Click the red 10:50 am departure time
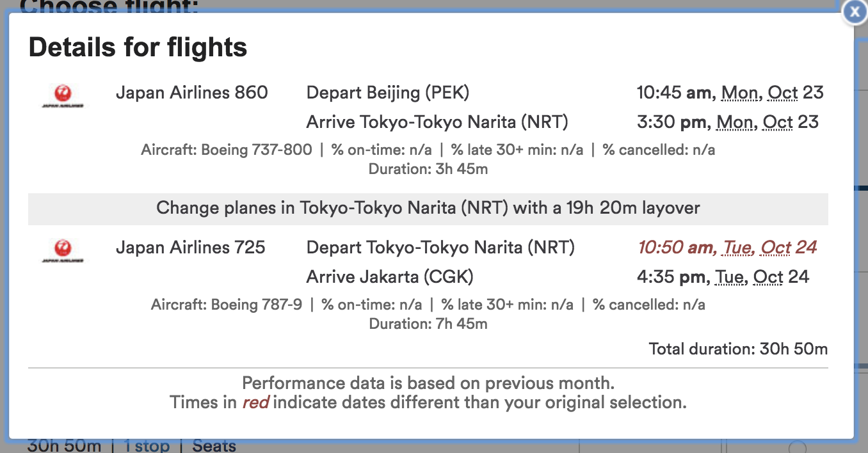This screenshot has width=868, height=453. click(x=677, y=248)
